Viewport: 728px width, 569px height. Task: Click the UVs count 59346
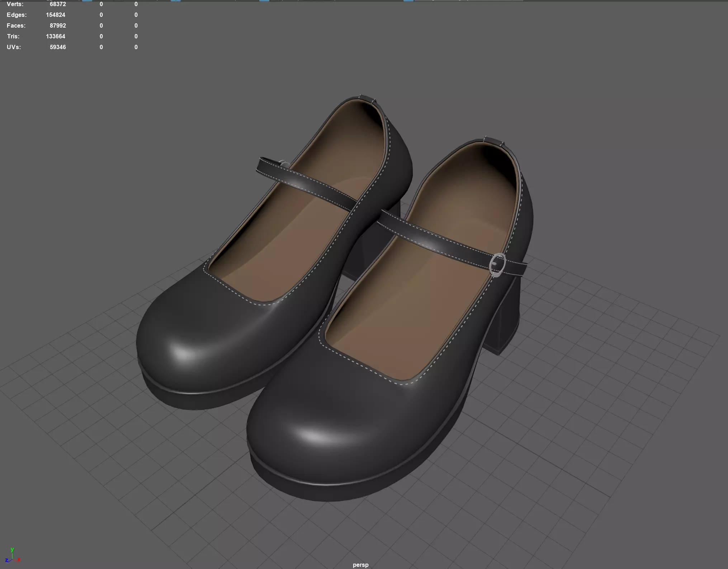[x=58, y=47]
